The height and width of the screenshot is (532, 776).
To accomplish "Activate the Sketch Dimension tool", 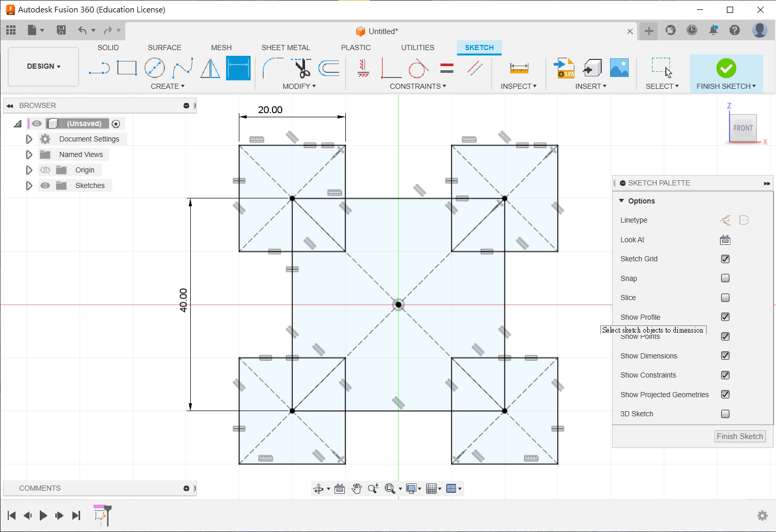I will (238, 68).
